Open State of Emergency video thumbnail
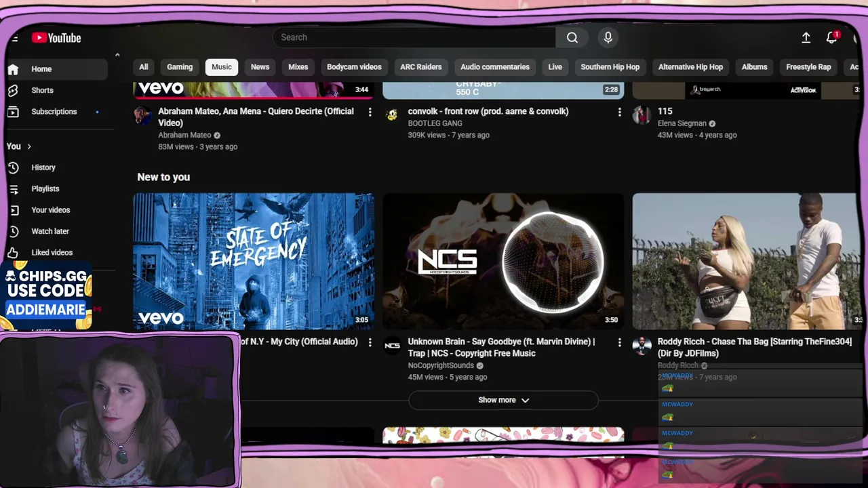Viewport: 868px width, 488px height. (254, 261)
